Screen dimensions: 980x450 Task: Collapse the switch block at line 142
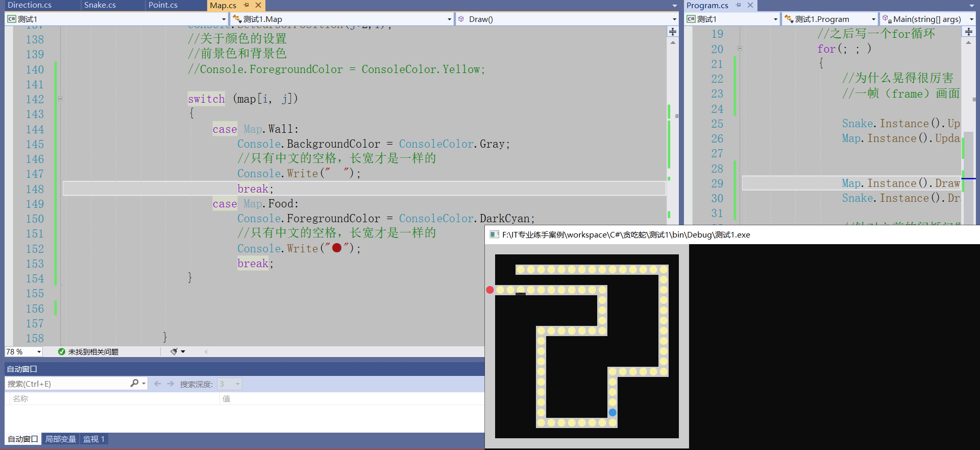(60, 99)
